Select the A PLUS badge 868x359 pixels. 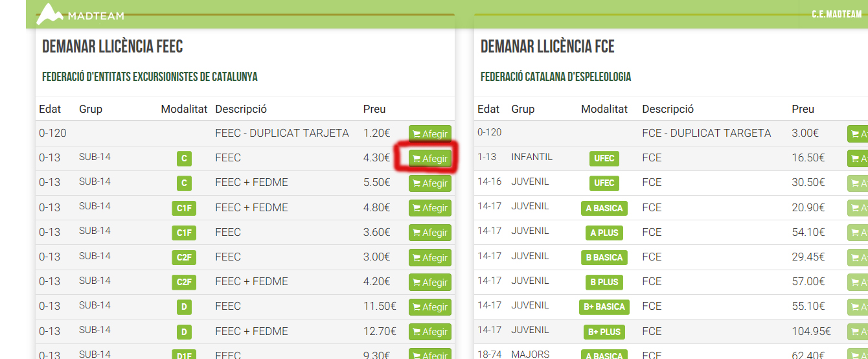click(604, 233)
